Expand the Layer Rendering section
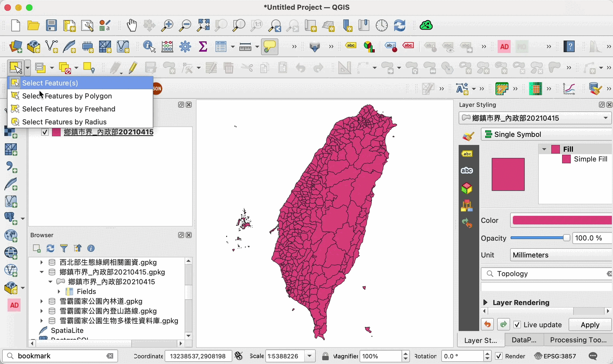 click(485, 302)
